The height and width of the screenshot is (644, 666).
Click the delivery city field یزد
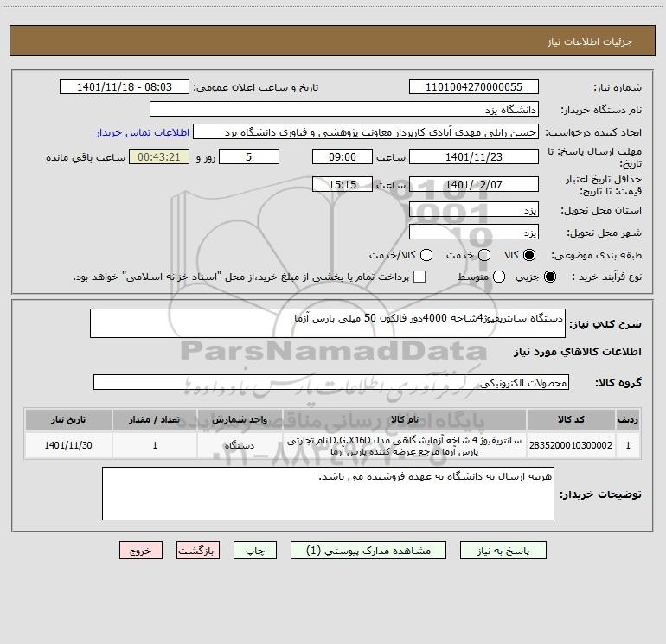(x=474, y=233)
